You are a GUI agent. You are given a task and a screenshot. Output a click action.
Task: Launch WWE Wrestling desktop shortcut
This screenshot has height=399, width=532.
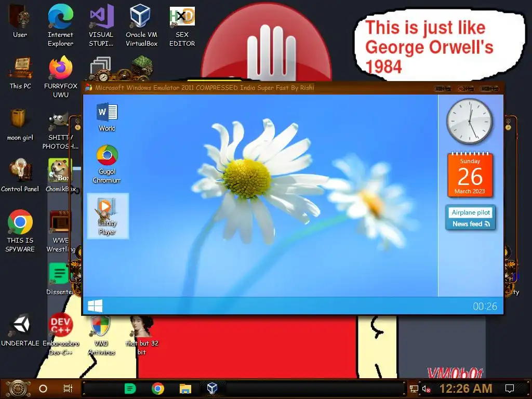(60, 231)
